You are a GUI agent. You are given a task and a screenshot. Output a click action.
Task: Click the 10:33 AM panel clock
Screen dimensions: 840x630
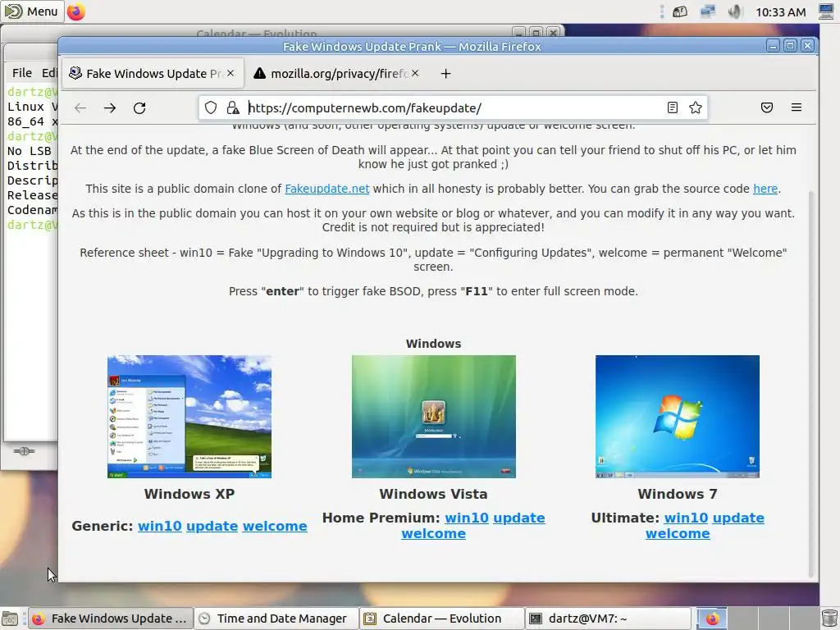coord(781,11)
